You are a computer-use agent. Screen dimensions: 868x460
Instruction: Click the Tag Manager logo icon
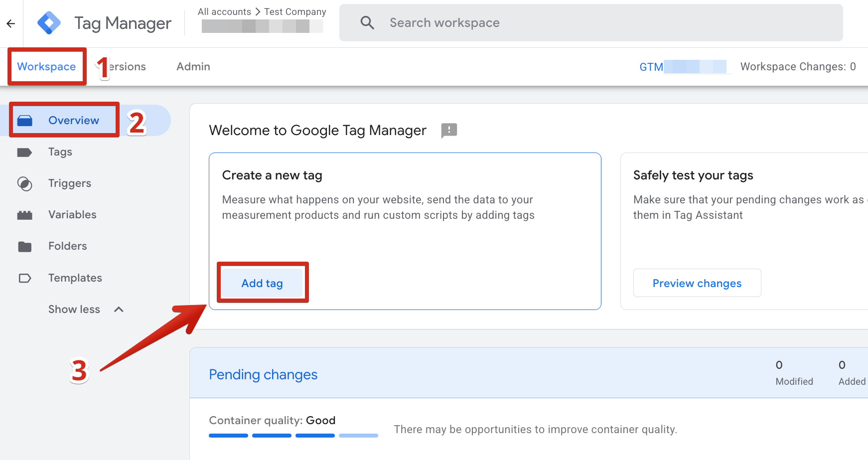49,23
